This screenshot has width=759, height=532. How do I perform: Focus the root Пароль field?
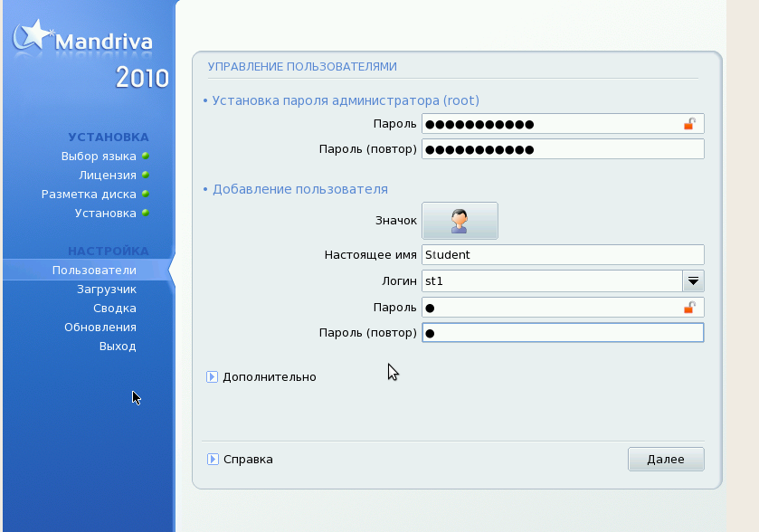coord(563,124)
